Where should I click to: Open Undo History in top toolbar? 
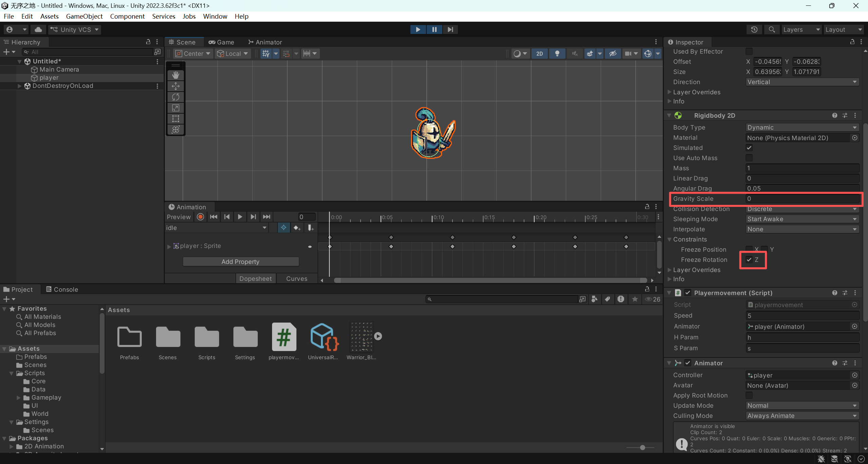click(754, 30)
